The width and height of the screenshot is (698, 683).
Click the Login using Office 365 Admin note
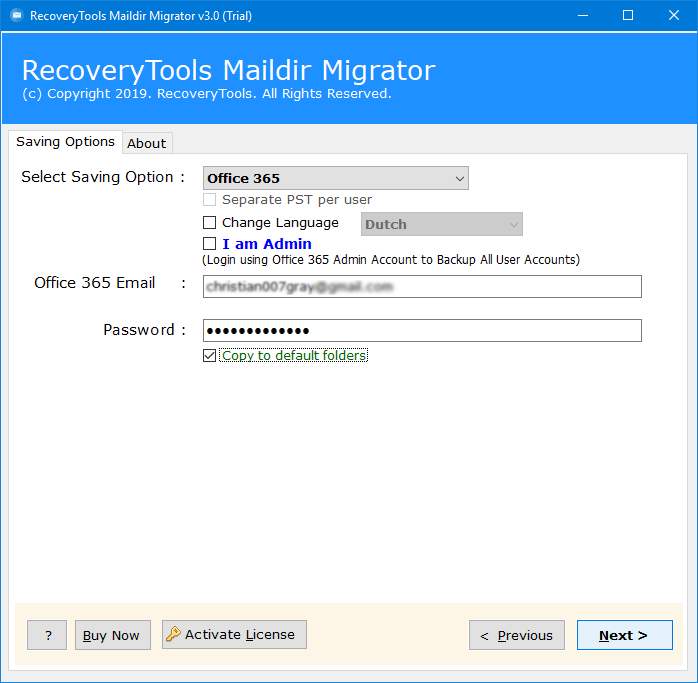391,260
